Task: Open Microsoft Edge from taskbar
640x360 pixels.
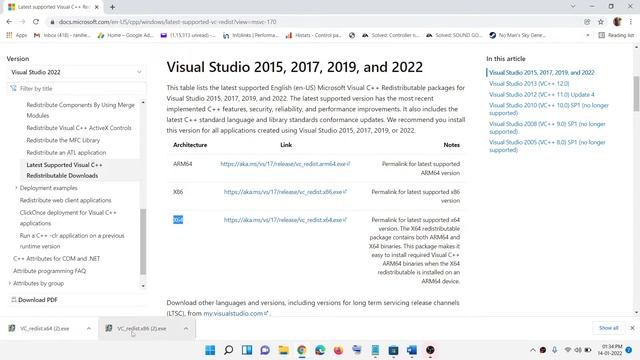Action: [320, 350]
